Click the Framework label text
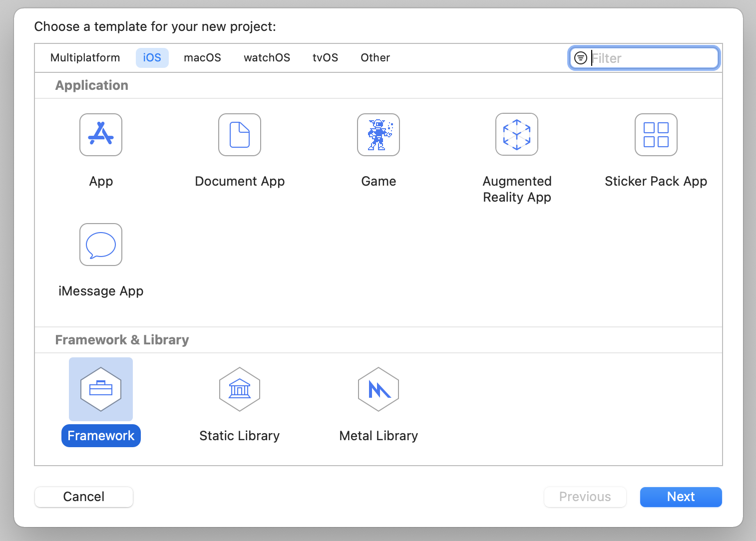756x541 pixels. point(101,436)
